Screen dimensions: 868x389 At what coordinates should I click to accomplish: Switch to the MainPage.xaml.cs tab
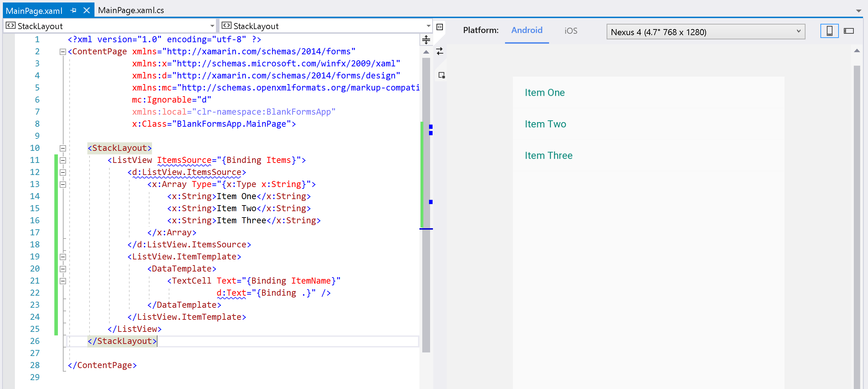pyautogui.click(x=131, y=10)
